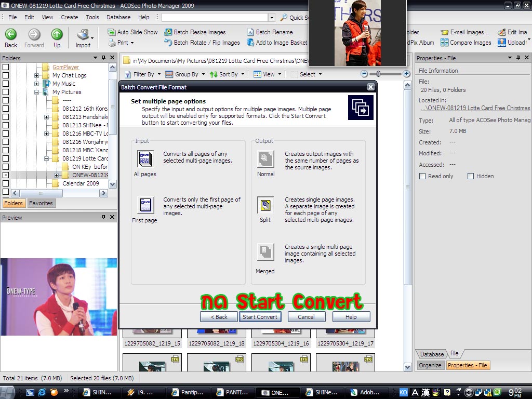Check the box beside My Chat Logs
Image resolution: width=532 pixels, height=399 pixels.
point(6,75)
